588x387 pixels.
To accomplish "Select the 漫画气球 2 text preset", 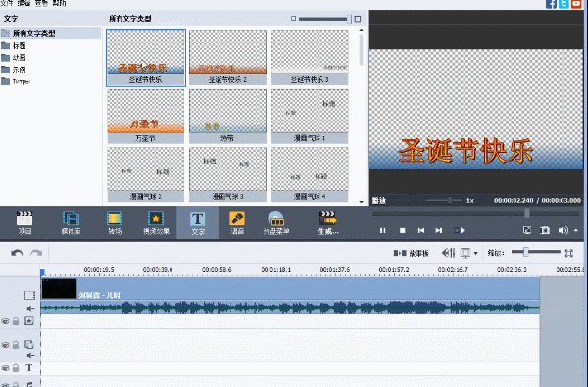I will tap(145, 174).
